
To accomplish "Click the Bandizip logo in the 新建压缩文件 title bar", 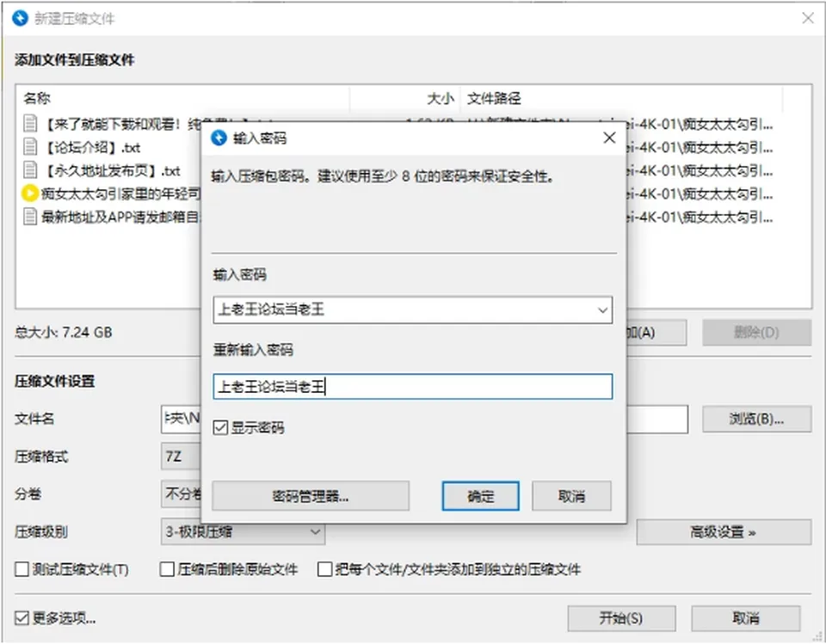I will [x=20, y=18].
